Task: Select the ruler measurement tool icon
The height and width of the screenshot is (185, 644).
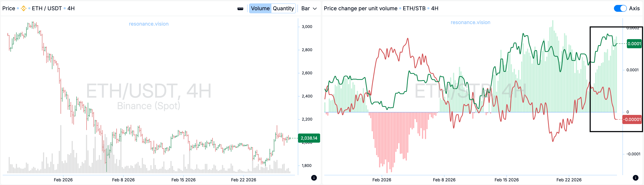Action: click(x=240, y=9)
